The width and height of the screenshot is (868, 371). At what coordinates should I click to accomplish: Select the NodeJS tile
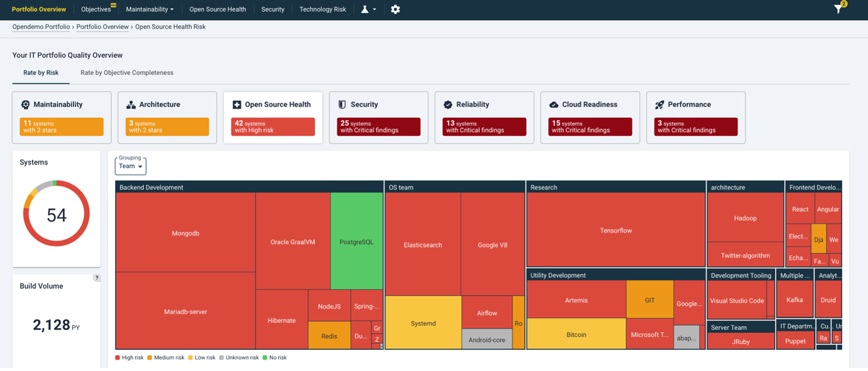tap(330, 306)
